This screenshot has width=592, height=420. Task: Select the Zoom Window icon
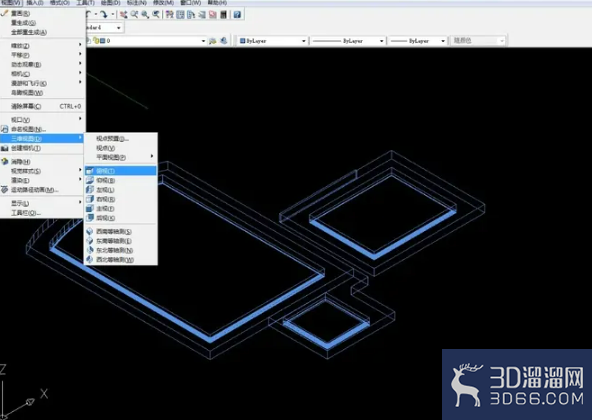click(x=145, y=14)
